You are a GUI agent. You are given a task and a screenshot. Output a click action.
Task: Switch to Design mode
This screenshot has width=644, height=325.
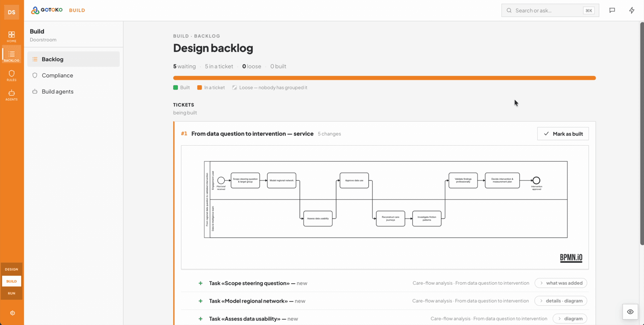pyautogui.click(x=12, y=269)
